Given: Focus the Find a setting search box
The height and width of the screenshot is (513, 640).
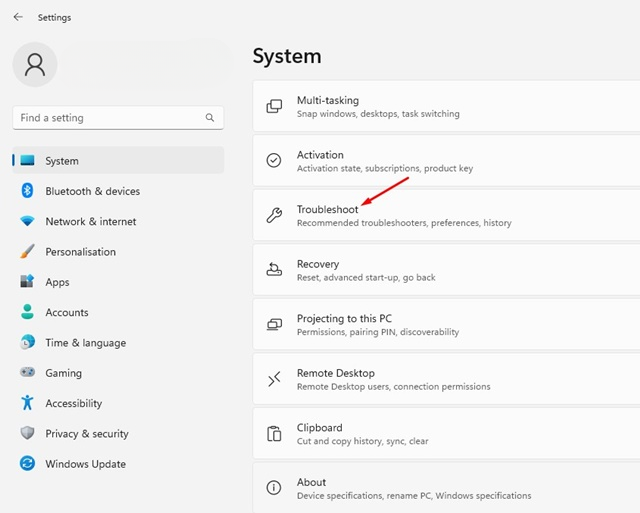Looking at the screenshot, I should (x=118, y=118).
